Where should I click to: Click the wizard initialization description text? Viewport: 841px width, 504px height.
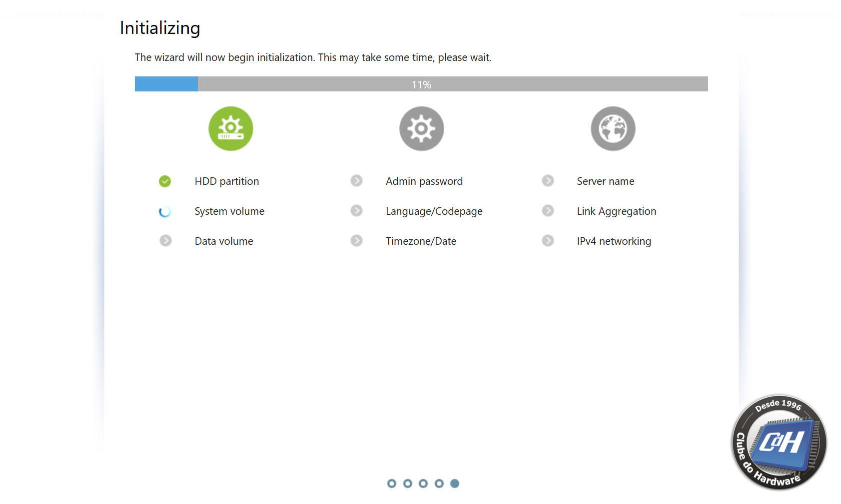(x=313, y=57)
